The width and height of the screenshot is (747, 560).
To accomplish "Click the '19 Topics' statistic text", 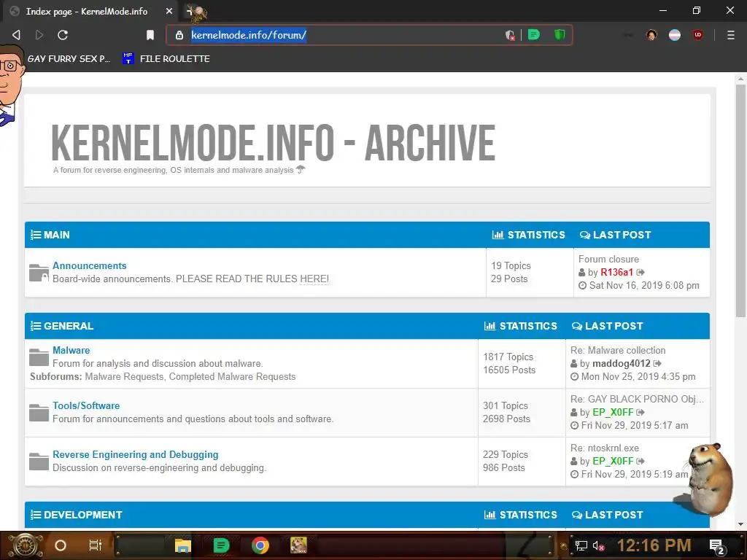I will coord(511,265).
